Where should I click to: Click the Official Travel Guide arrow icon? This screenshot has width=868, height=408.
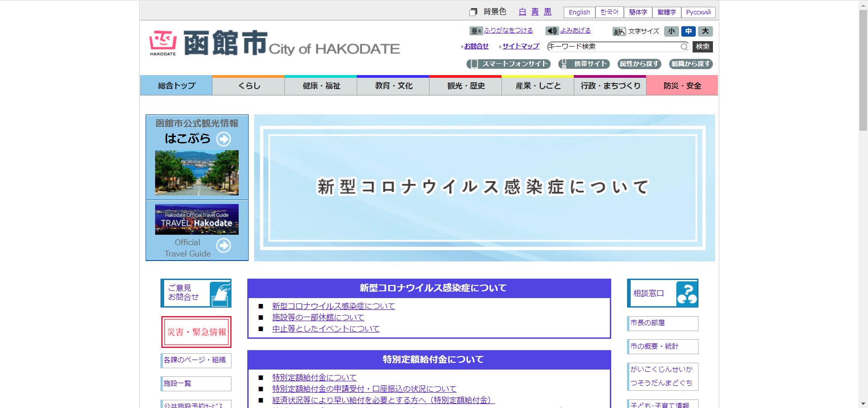coord(223,245)
